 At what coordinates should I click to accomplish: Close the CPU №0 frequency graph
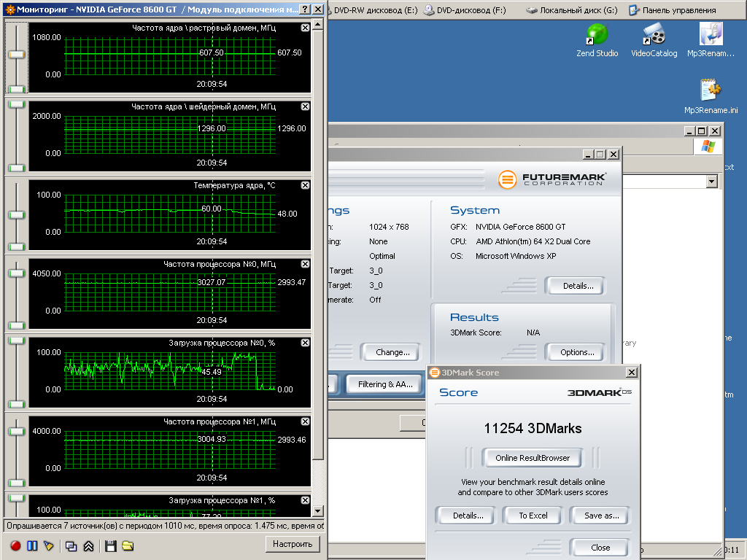pyautogui.click(x=306, y=264)
